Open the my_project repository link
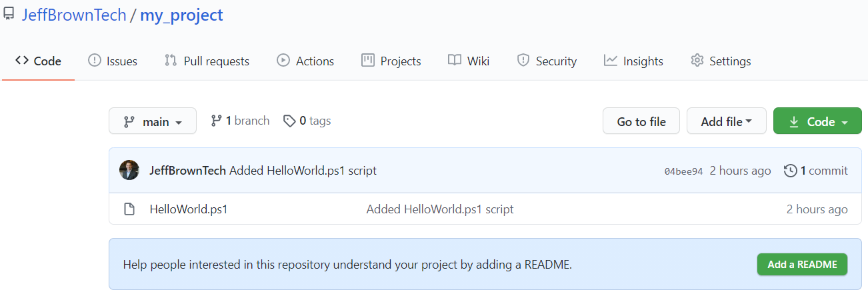This screenshot has height=294, width=868. click(181, 15)
